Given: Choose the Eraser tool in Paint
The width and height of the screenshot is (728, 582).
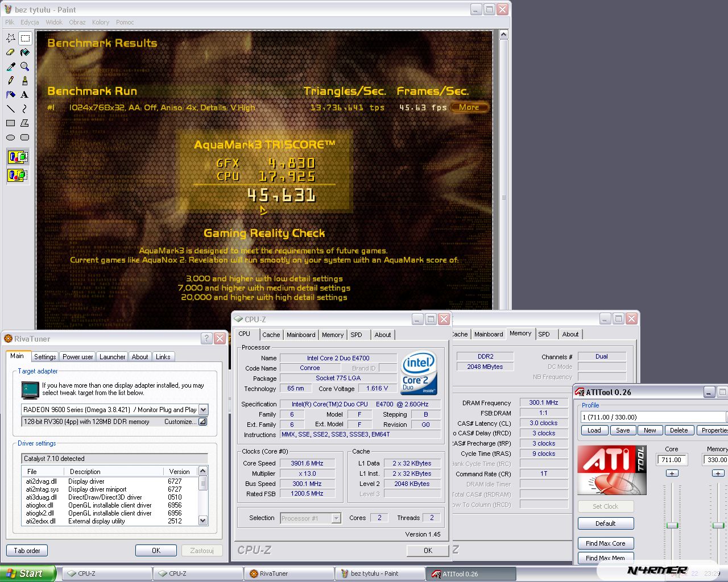Looking at the screenshot, I should [11, 52].
